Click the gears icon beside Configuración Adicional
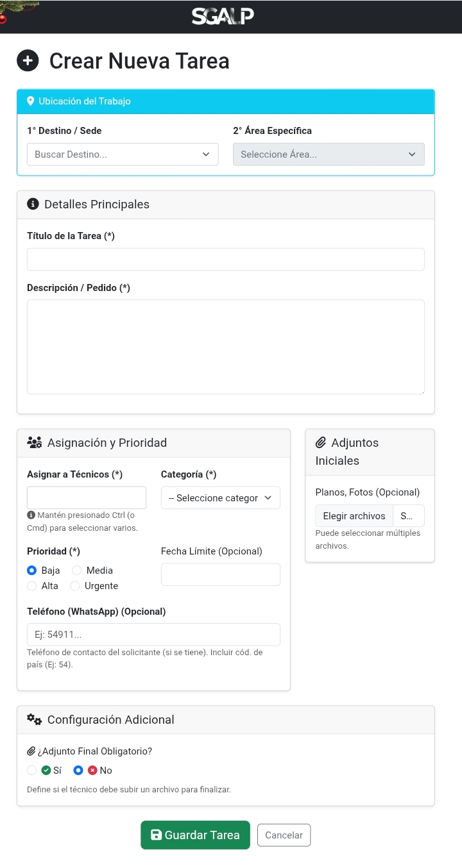This screenshot has height=868, width=462. click(35, 719)
